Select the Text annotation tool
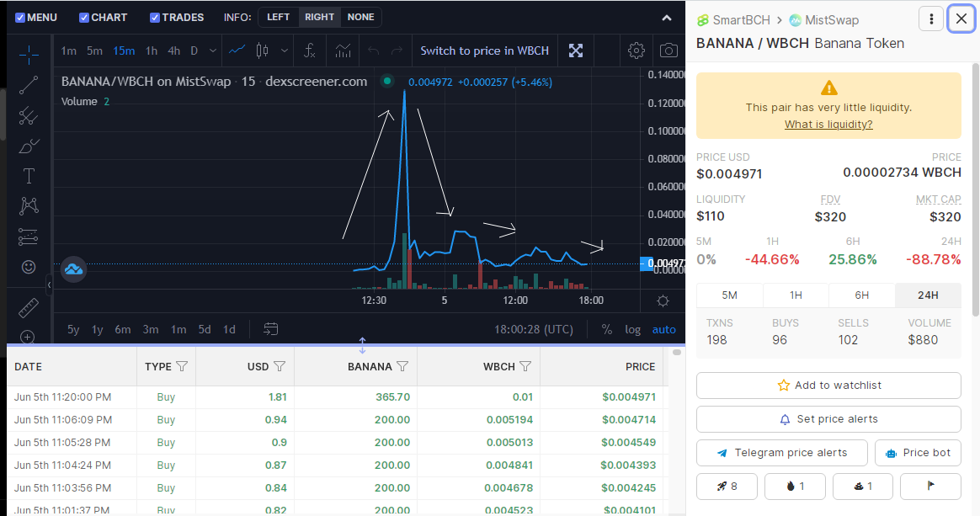The width and height of the screenshot is (980, 516). pos(28,176)
